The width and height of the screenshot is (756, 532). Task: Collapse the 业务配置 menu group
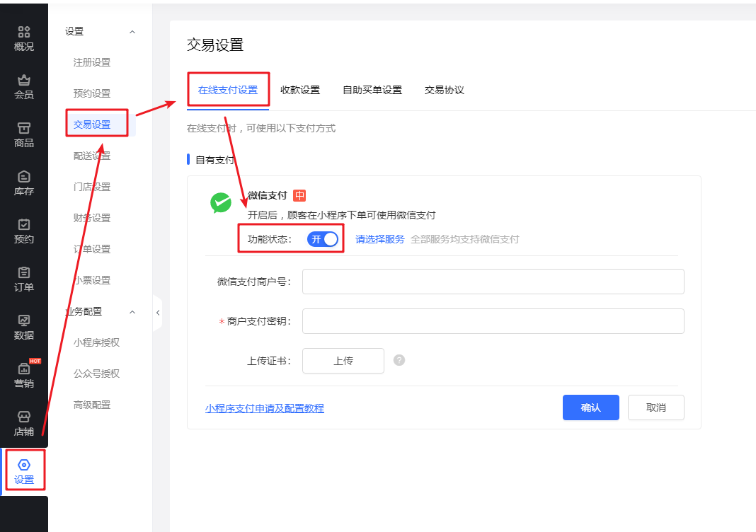(132, 312)
